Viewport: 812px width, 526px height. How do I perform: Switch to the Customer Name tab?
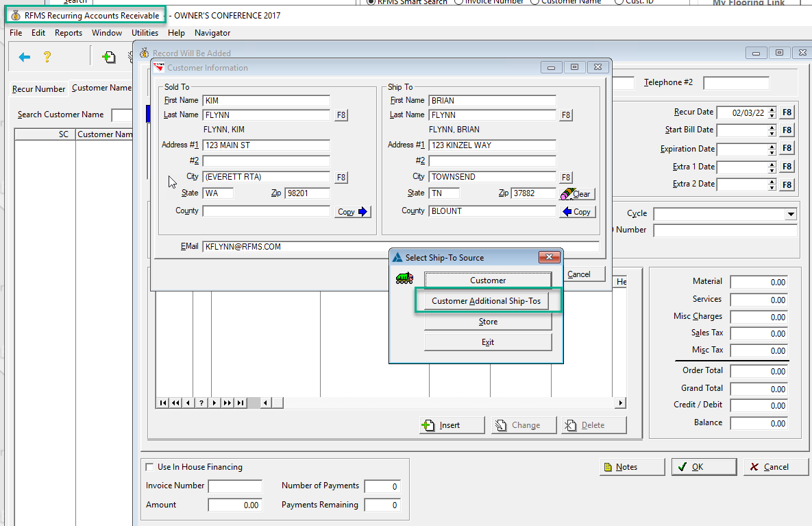(101, 88)
